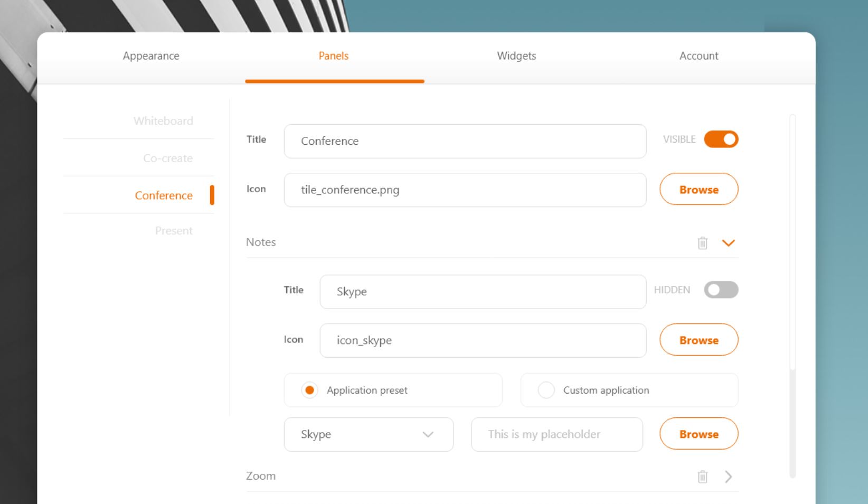Screen dimensions: 868x504
Task: Browse for the tile_conference.png icon file
Action: (699, 189)
